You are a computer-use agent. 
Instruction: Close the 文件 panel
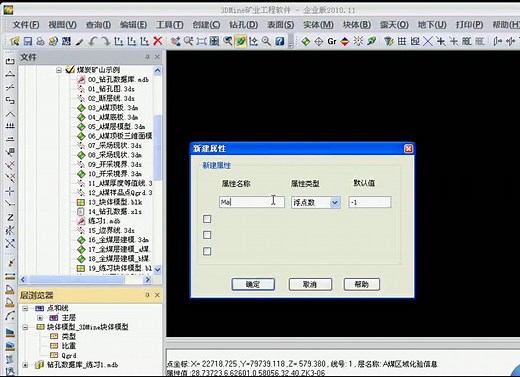(x=157, y=57)
